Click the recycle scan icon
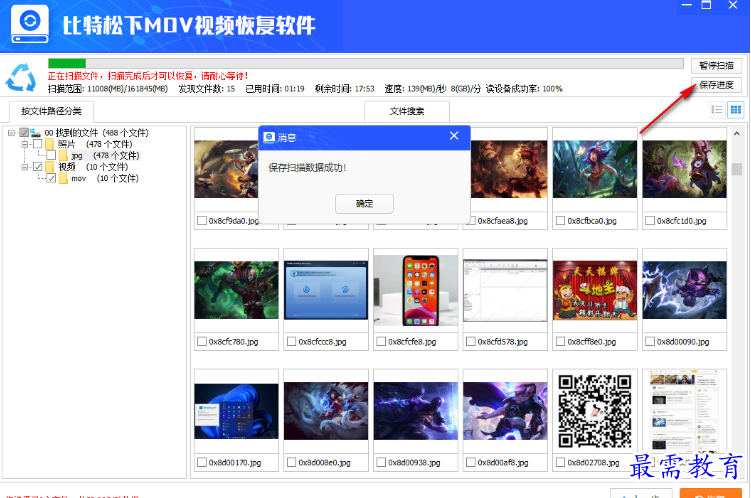Viewport: 751px width, 498px height. click(21, 76)
